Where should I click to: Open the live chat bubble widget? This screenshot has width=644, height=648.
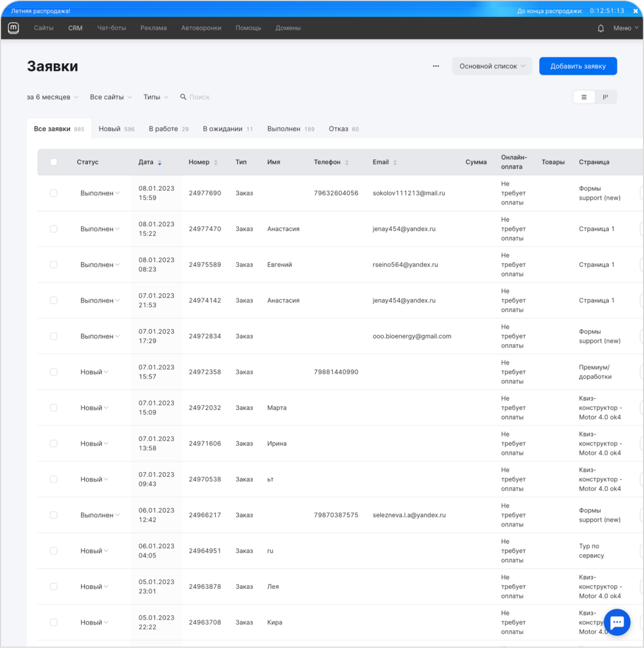617,622
